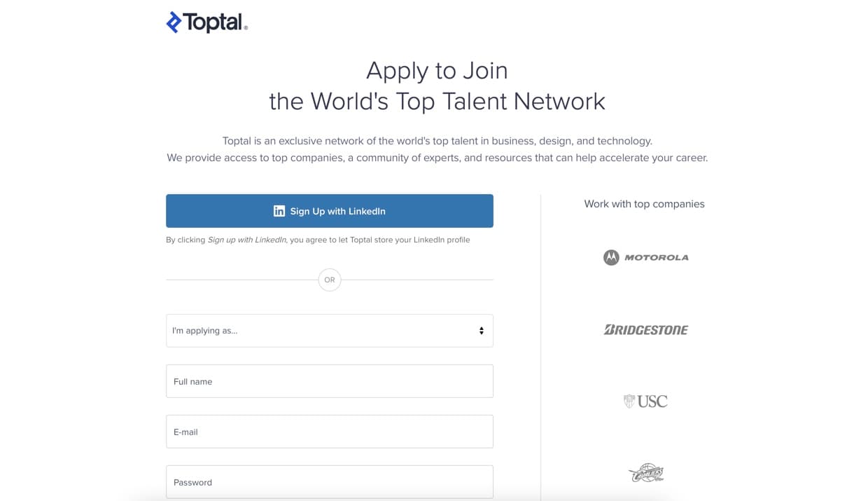Screen dimensions: 868x501
Task: Click the "Work with top companies" heading
Action: click(x=644, y=204)
